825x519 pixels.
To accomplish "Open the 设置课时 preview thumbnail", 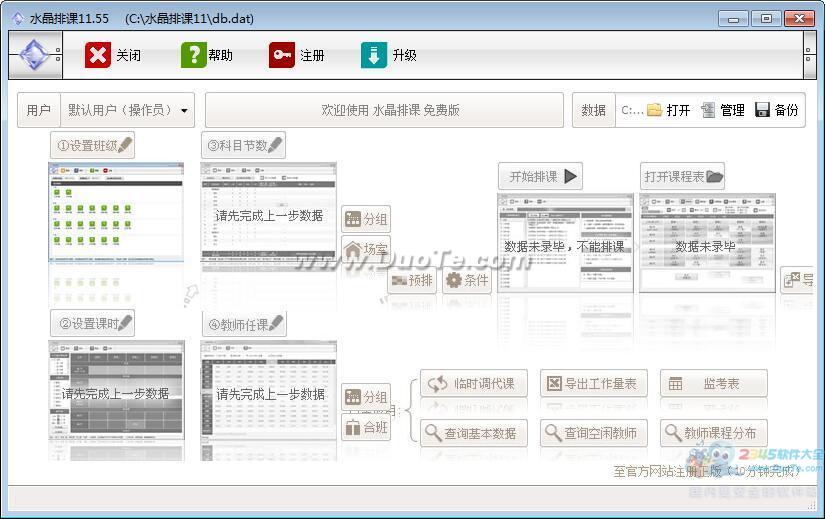I will 116,390.
